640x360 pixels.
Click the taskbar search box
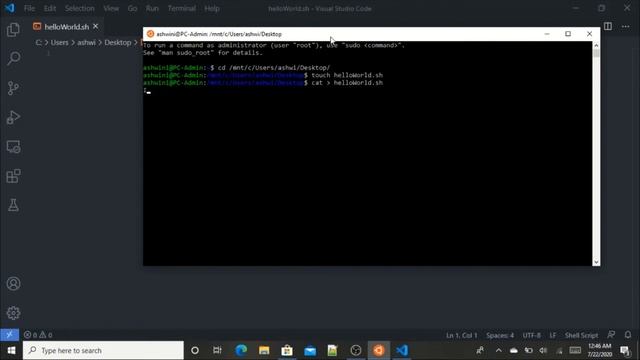pyautogui.click(x=103, y=351)
